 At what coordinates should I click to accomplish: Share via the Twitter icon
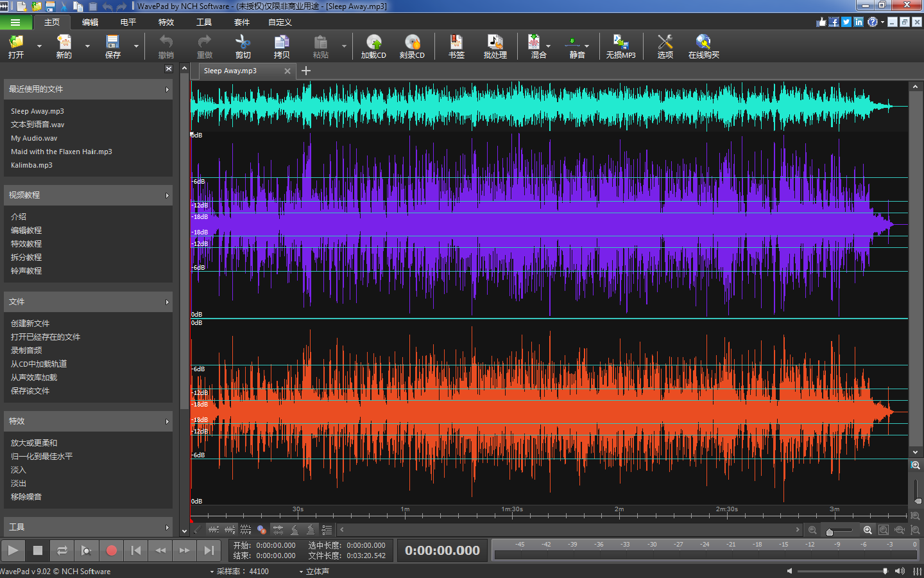846,22
